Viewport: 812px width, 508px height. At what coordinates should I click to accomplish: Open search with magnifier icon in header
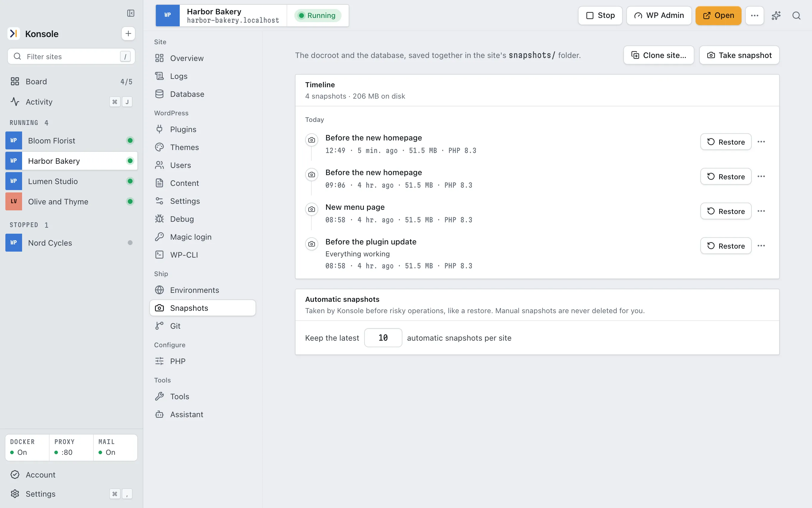click(x=796, y=16)
